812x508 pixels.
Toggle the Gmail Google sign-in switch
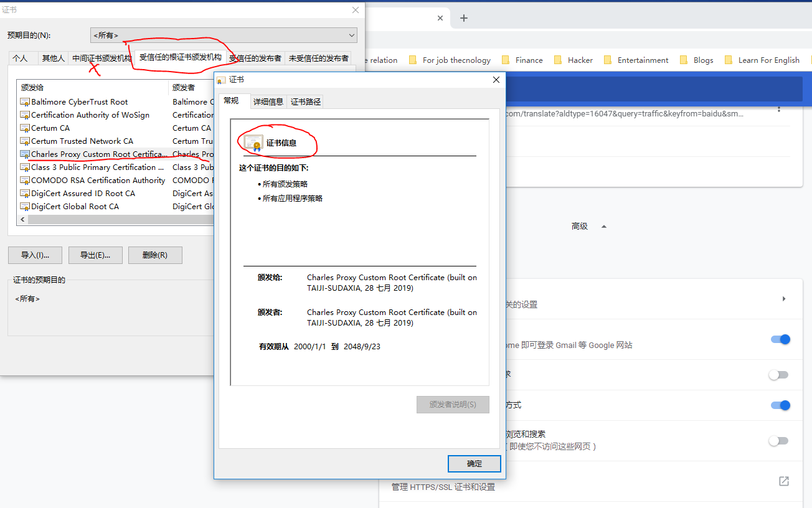pos(780,339)
